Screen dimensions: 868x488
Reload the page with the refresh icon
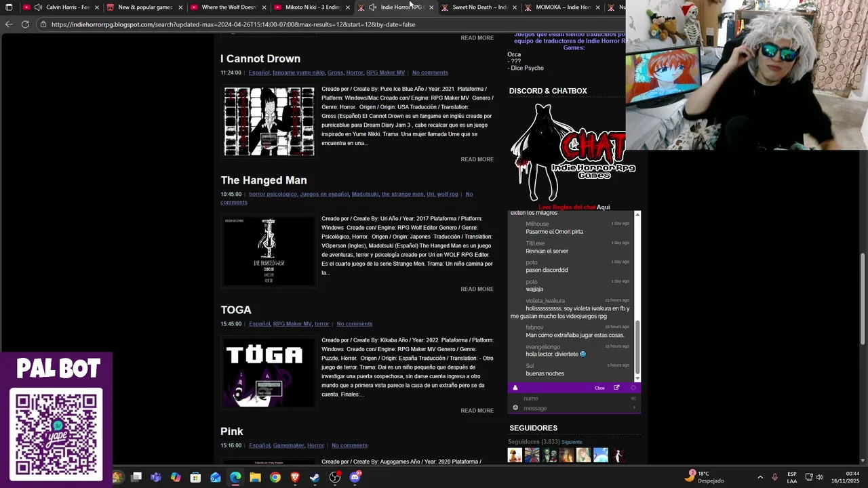(x=25, y=24)
